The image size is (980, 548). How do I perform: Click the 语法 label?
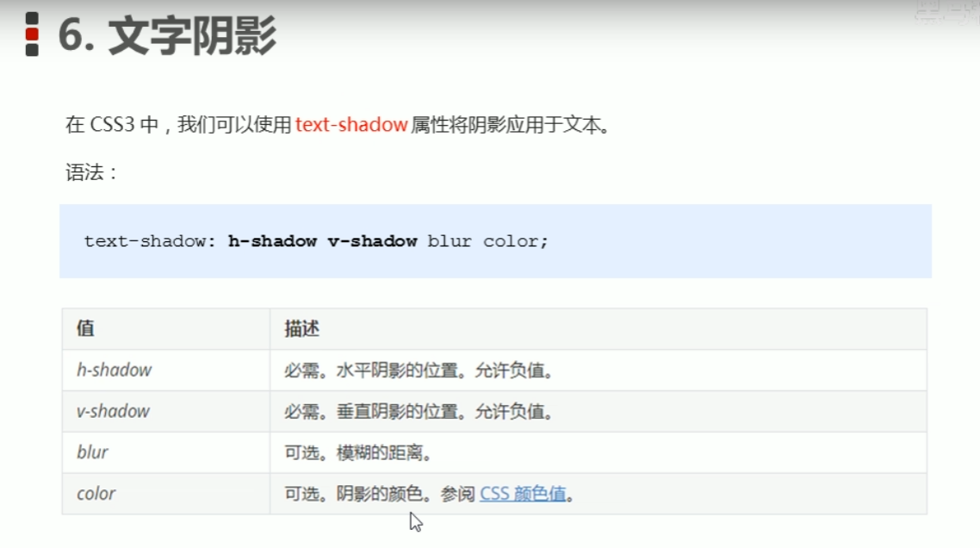91,172
